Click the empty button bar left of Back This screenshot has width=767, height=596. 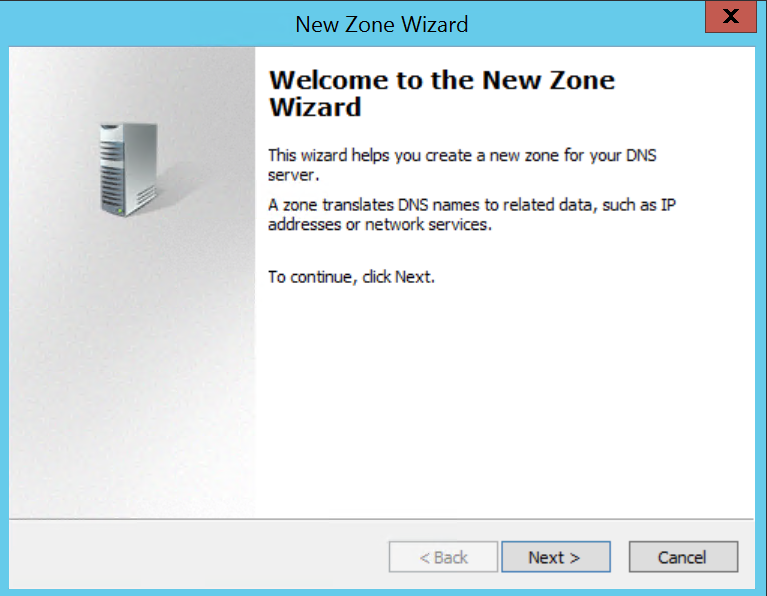[198, 557]
